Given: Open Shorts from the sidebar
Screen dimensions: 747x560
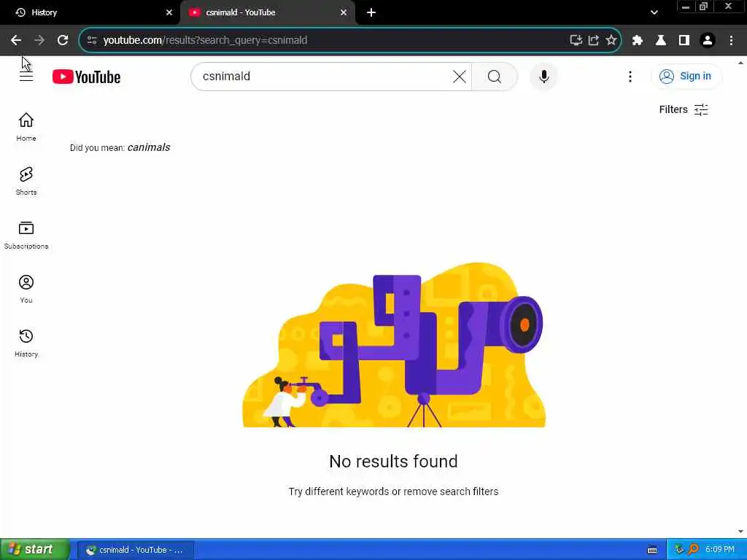Looking at the screenshot, I should pos(26,181).
